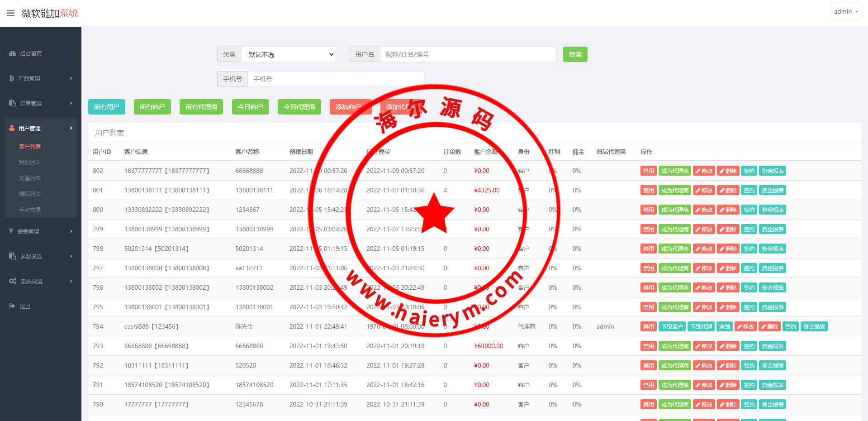Click the 报表管理 yen icon

coord(11,231)
